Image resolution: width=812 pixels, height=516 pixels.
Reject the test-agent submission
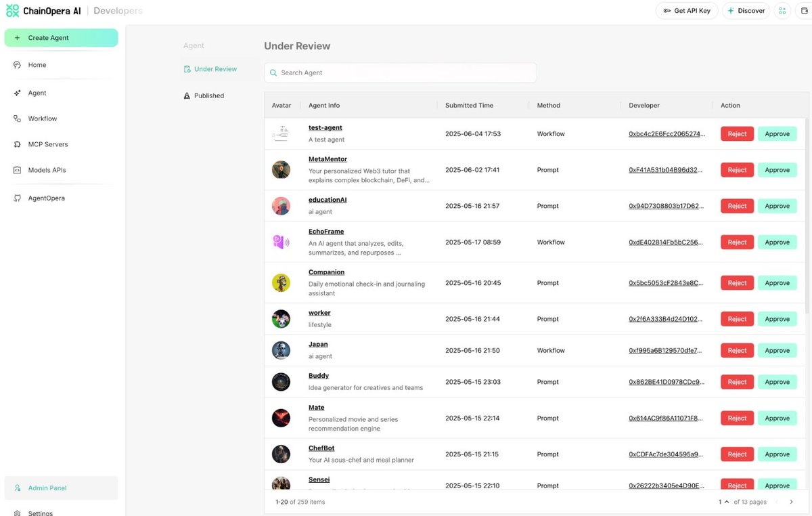click(737, 134)
